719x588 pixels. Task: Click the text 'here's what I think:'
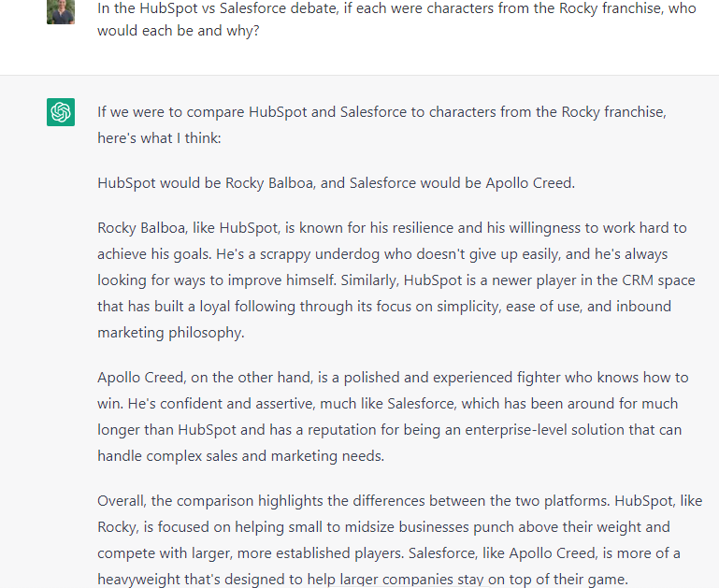(159, 138)
